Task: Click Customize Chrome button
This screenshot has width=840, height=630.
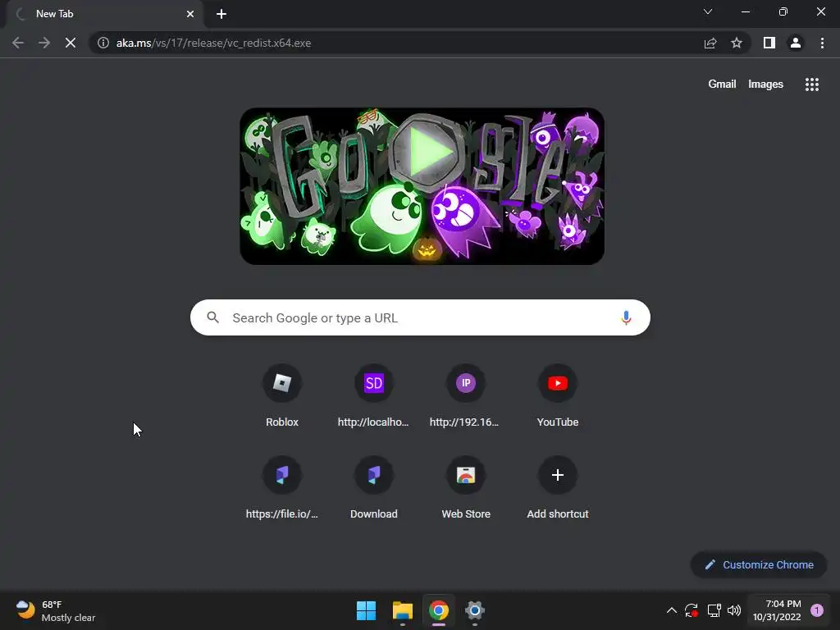Action: pos(759,564)
